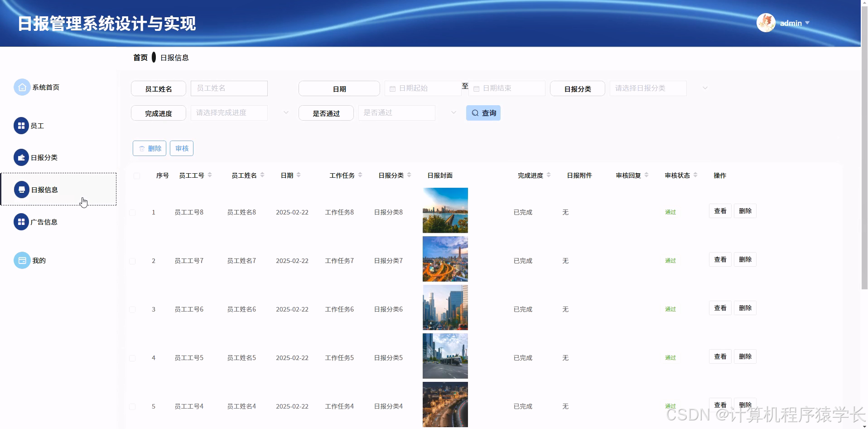Viewport: 868px width, 429px height.
Task: Toggle the select-all header checkbox
Action: (x=137, y=176)
